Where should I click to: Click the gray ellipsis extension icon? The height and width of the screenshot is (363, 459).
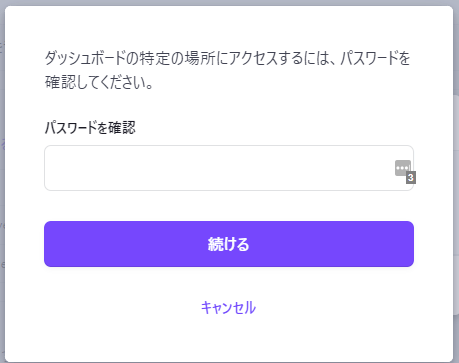403,168
